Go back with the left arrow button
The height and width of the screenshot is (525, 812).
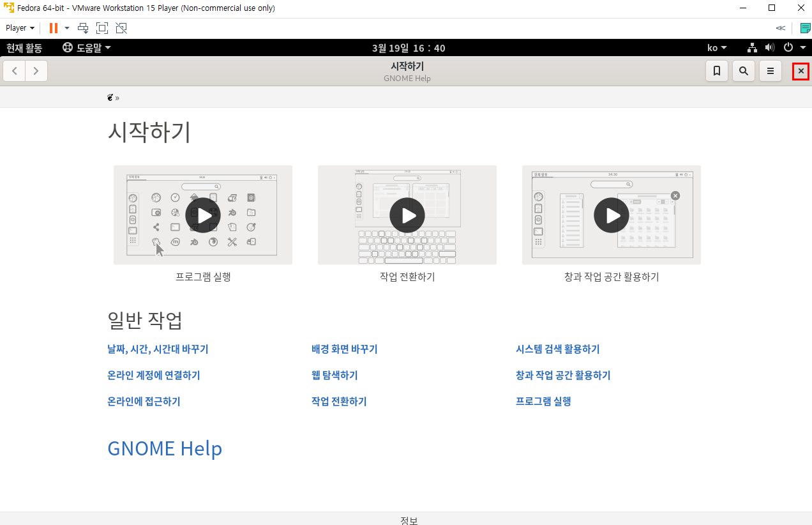[x=15, y=71]
